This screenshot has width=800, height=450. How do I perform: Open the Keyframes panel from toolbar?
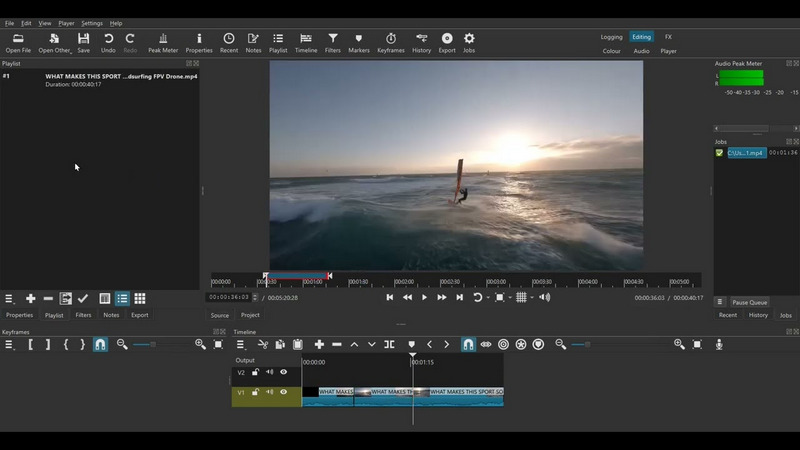(391, 43)
